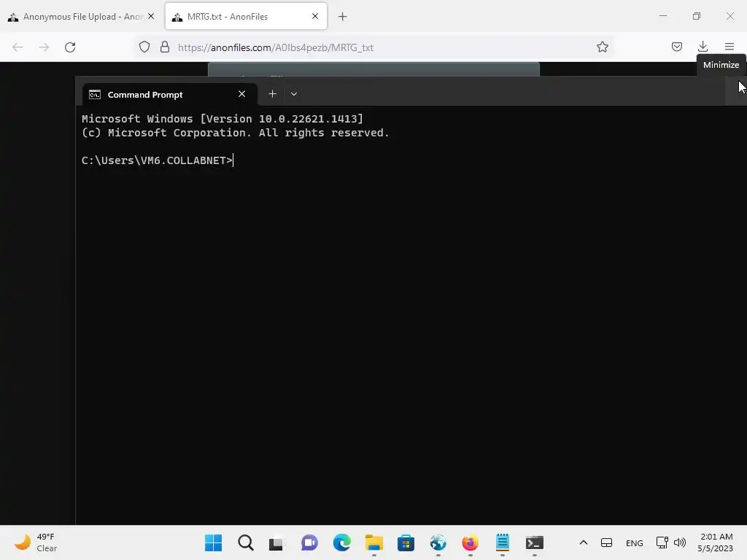Open Microsoft Store from taskbar
Image resolution: width=747 pixels, height=560 pixels.
pyautogui.click(x=406, y=542)
